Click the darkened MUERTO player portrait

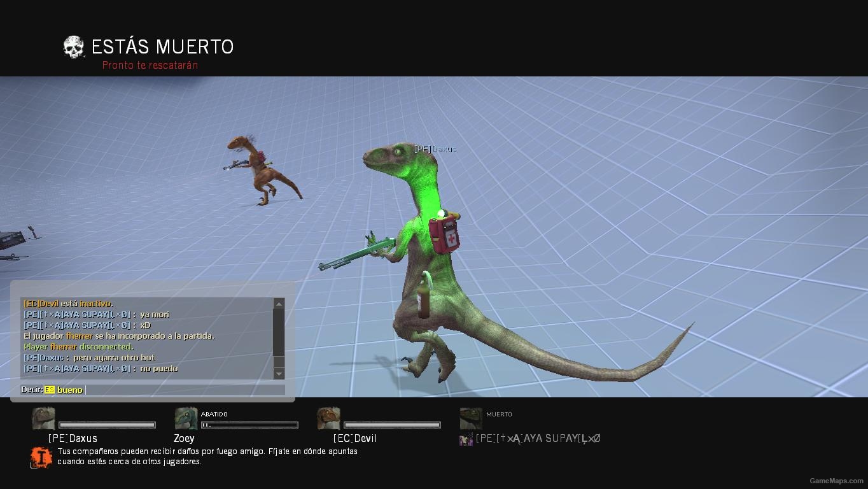(471, 418)
